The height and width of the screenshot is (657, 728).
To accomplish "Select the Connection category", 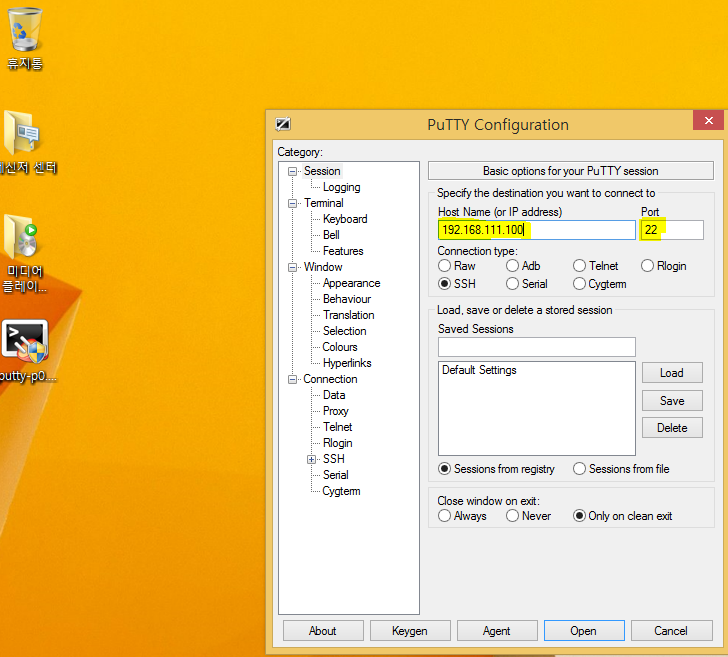I will (330, 379).
